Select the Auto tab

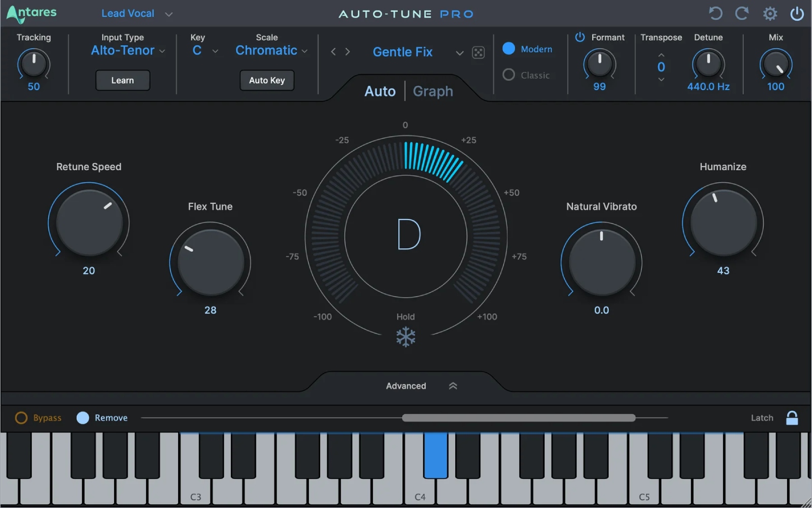pos(380,91)
